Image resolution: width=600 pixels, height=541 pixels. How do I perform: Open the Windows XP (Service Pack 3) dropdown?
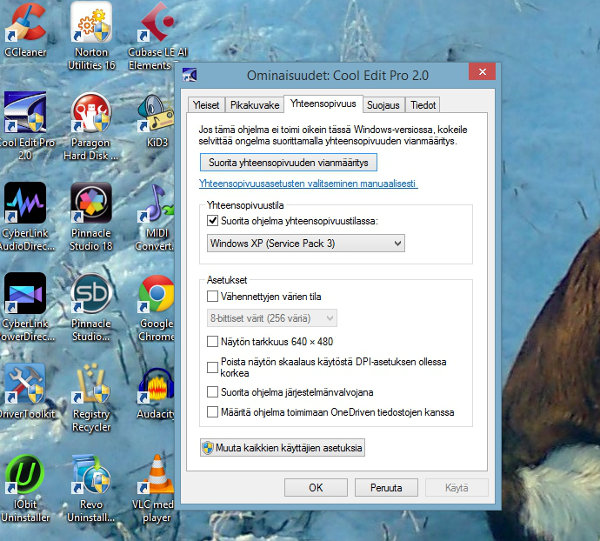pos(306,243)
